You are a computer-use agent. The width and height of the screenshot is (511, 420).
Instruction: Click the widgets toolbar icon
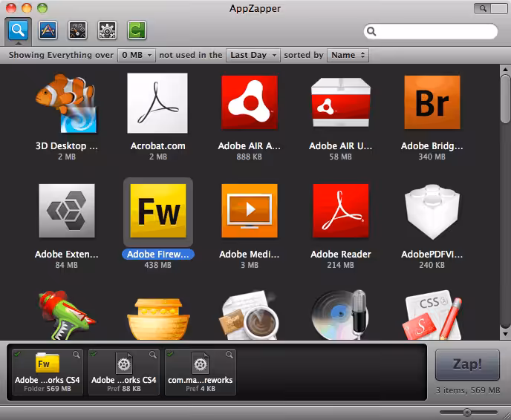coord(78,30)
